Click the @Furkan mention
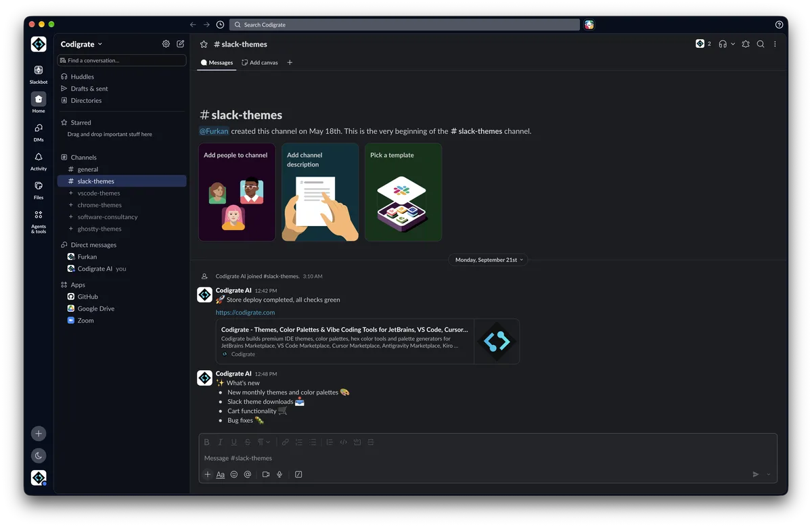The height and width of the screenshot is (527, 812). (214, 131)
